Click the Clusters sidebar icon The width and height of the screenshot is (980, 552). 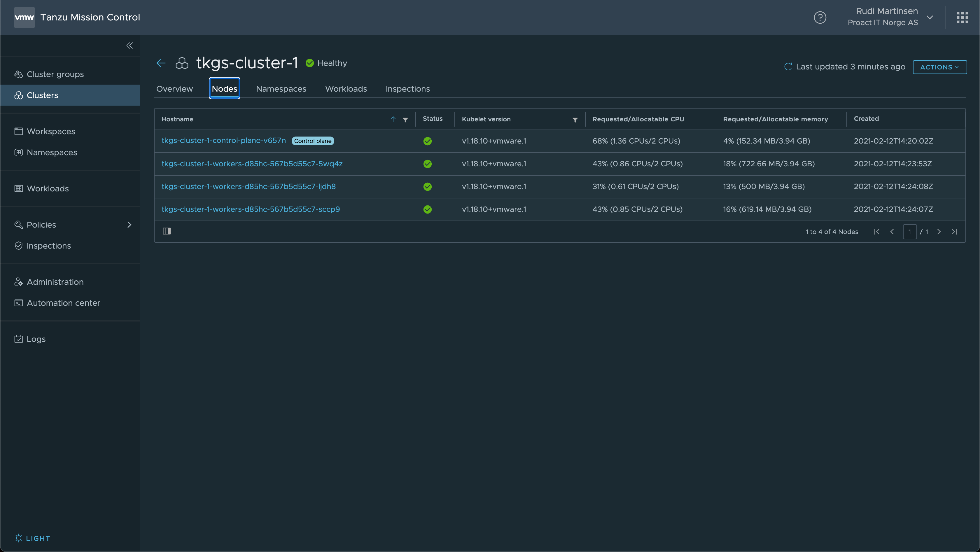[18, 95]
